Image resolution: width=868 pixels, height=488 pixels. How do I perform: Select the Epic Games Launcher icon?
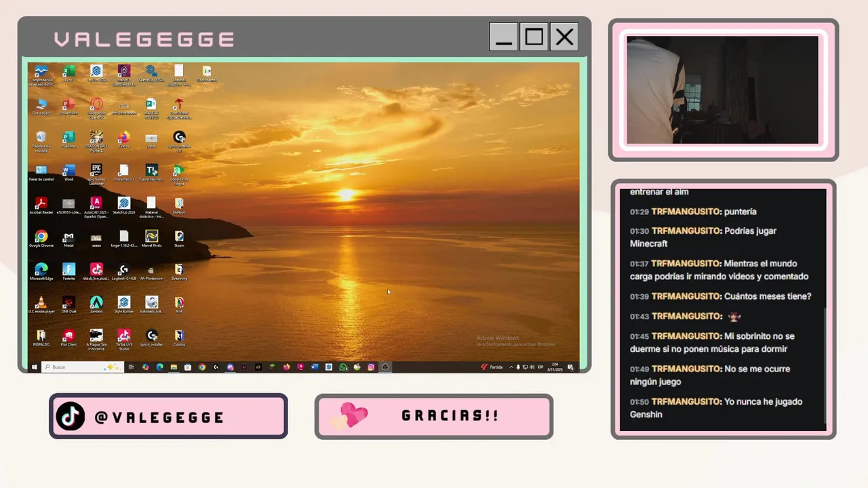(96, 174)
